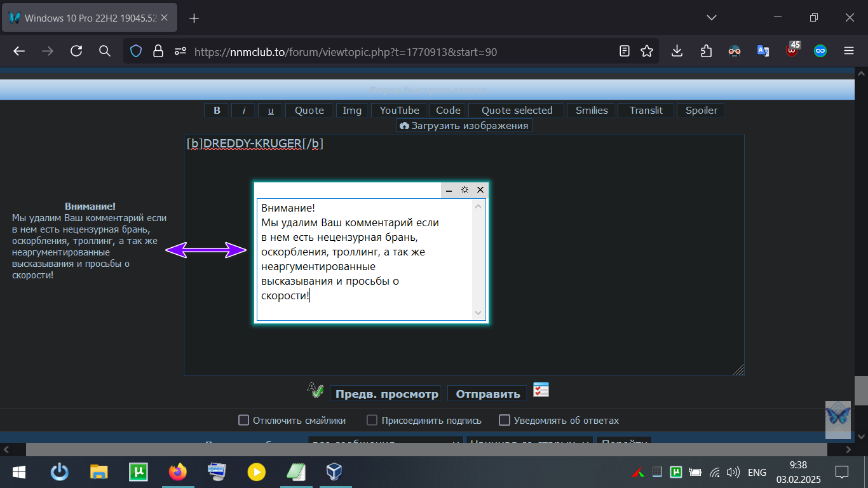The image size is (868, 488).
Task: Open Wi-Fi network settings in system tray
Action: pos(715,472)
